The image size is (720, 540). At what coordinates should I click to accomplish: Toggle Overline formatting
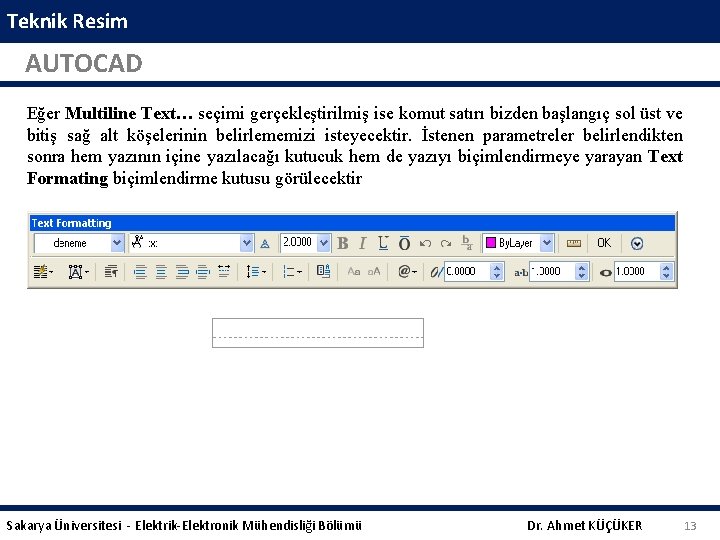pyautogui.click(x=404, y=243)
